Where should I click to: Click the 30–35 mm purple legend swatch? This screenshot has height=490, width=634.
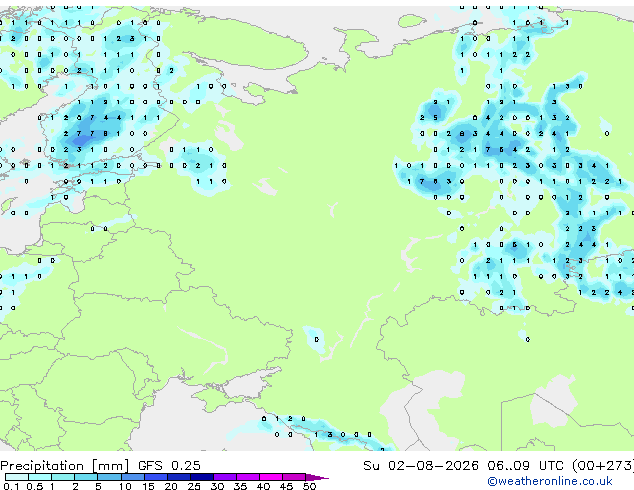[224, 477]
